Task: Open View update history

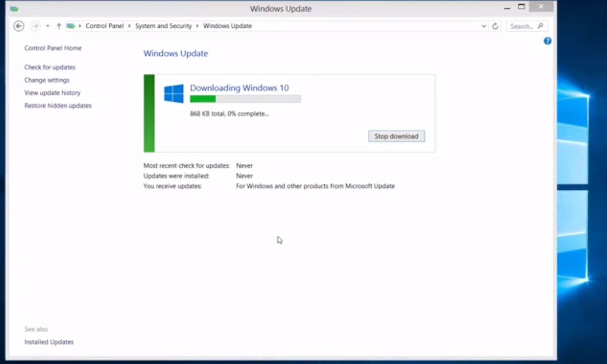Action: point(53,93)
